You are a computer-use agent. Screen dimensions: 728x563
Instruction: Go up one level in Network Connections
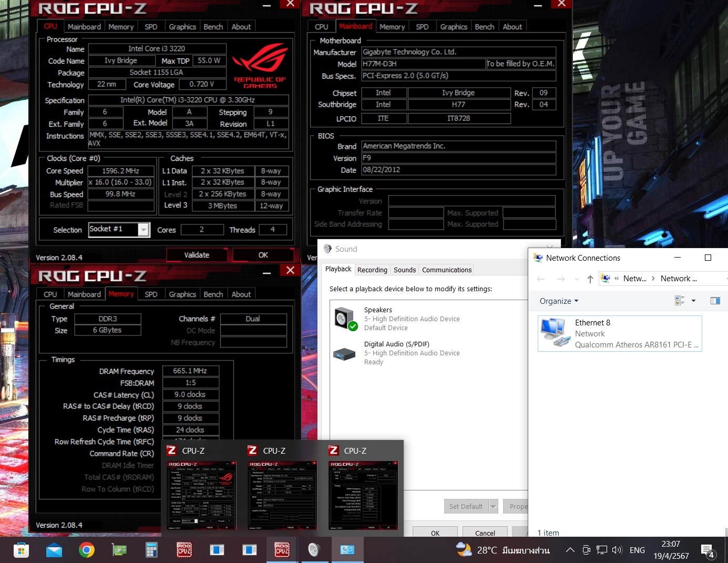[590, 279]
